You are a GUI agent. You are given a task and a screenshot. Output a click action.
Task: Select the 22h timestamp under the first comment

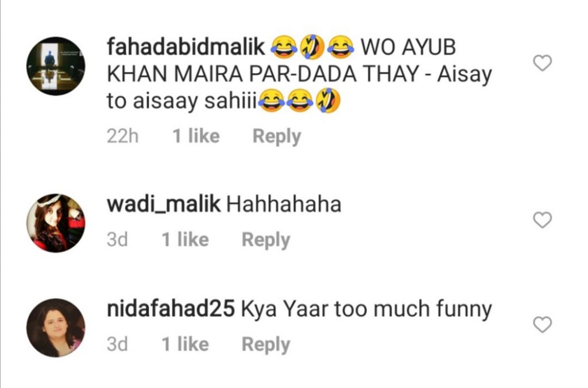click(x=123, y=136)
